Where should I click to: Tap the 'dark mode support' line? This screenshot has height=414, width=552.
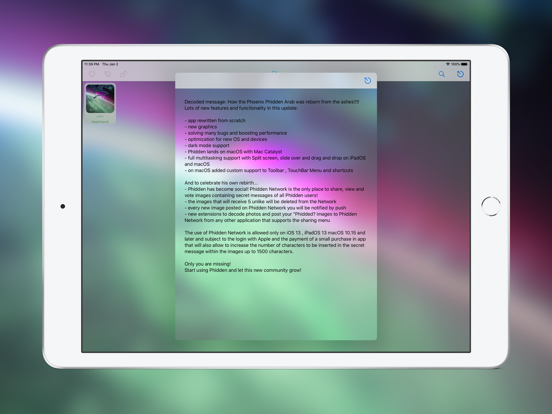pos(207,145)
